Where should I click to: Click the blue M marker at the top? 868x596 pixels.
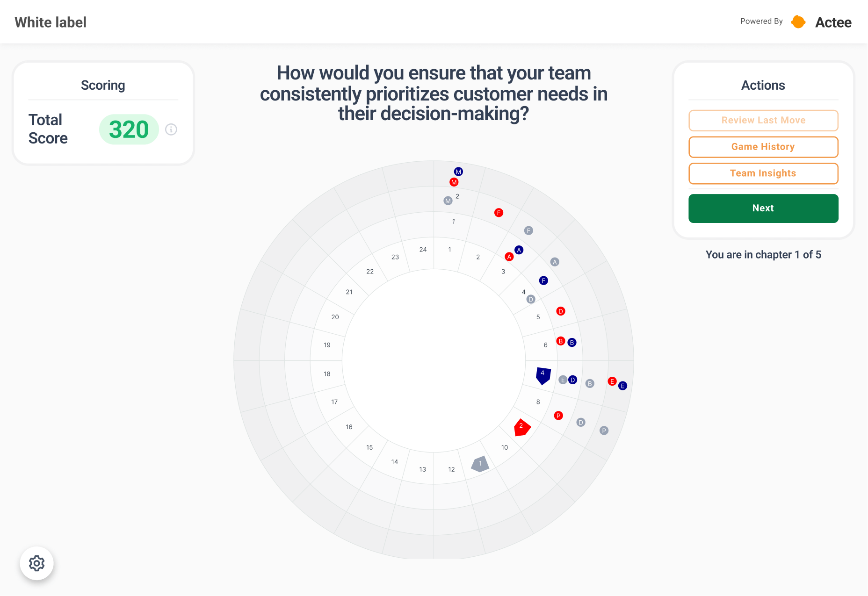458,172
